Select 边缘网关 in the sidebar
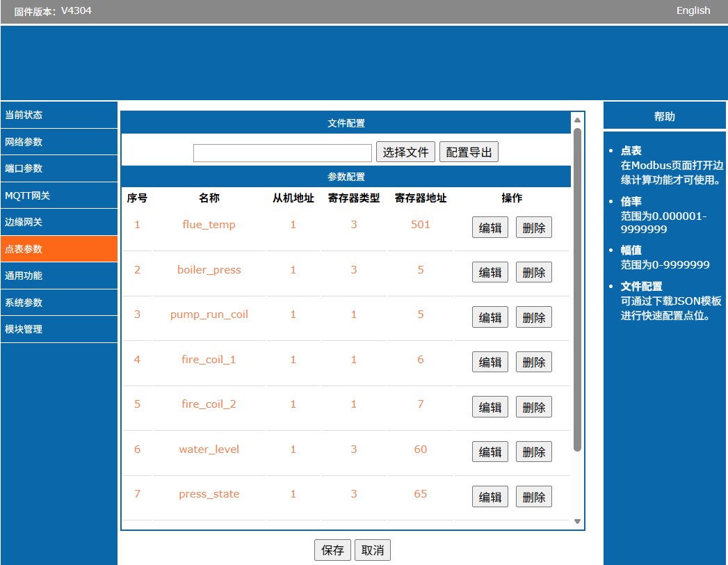728x565 pixels. coord(58,222)
